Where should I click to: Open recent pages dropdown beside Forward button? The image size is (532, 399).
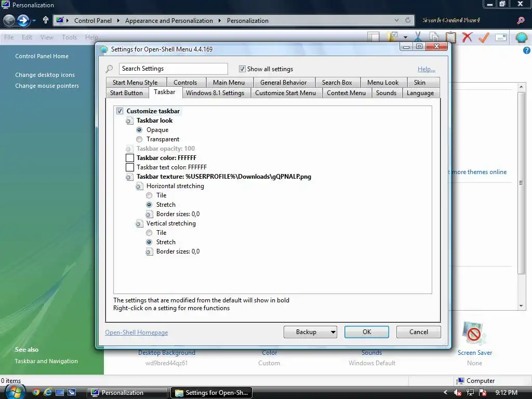34,21
